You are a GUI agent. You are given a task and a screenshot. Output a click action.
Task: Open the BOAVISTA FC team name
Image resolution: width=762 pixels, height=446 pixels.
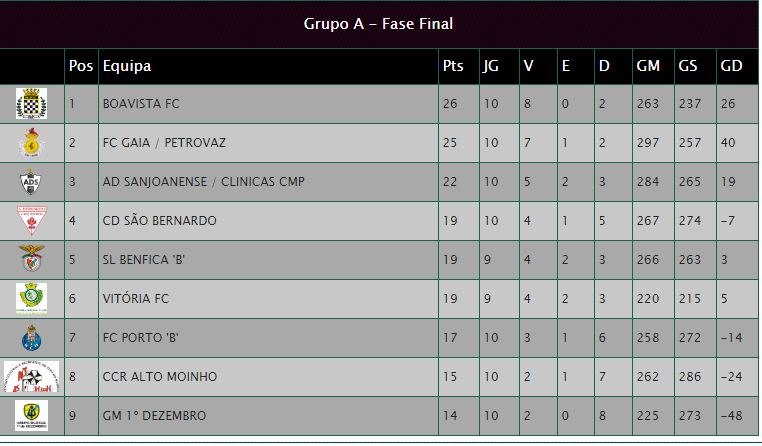coord(141,104)
